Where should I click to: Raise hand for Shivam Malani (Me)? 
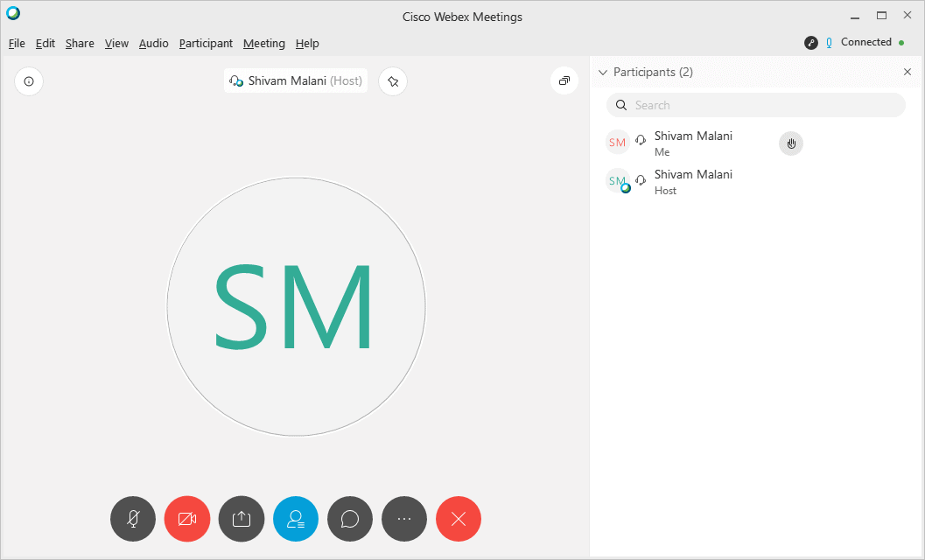(x=791, y=143)
